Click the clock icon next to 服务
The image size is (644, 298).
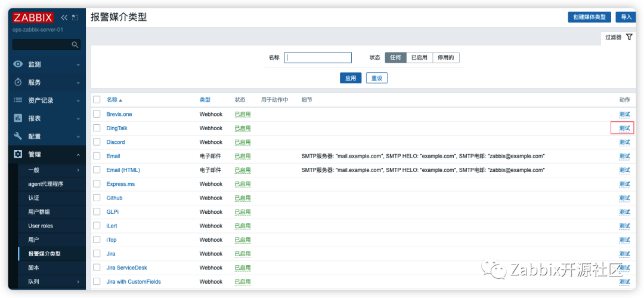[x=18, y=82]
